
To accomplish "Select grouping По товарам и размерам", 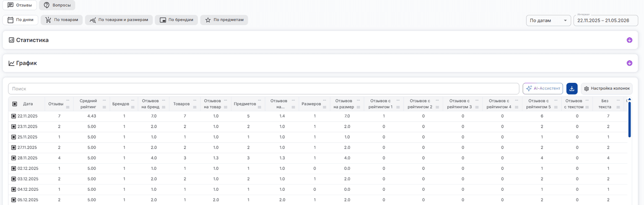I will pyautogui.click(x=119, y=20).
